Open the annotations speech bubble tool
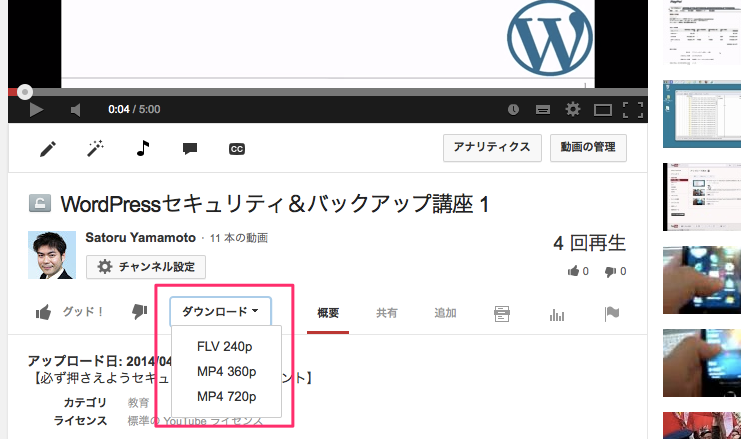 190,149
